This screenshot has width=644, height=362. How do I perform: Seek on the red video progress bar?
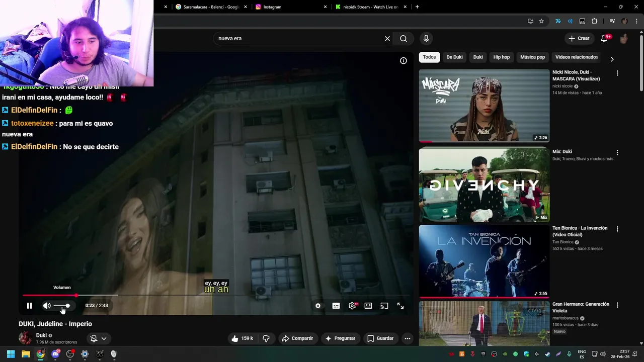(x=216, y=296)
